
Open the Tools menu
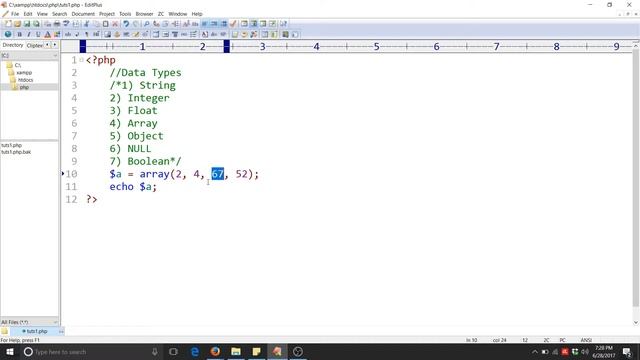[x=125, y=14]
